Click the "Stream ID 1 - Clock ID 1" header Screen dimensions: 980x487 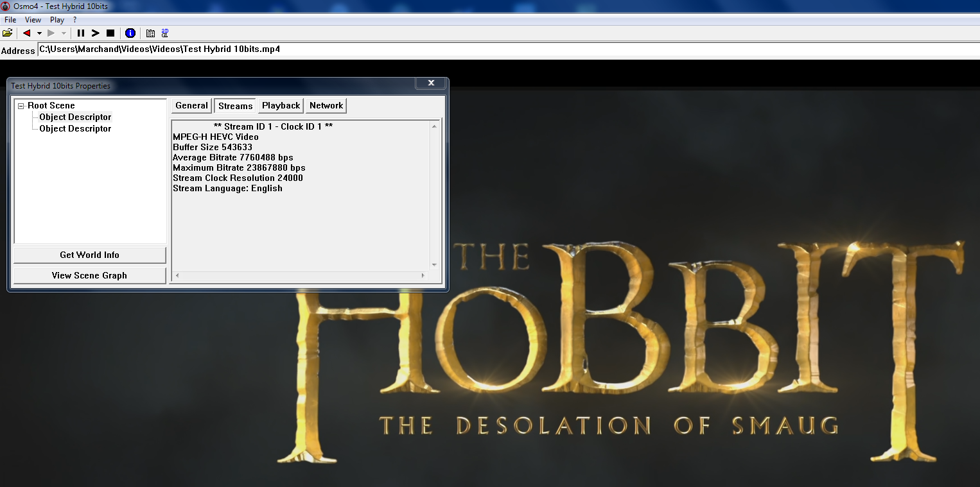[273, 126]
